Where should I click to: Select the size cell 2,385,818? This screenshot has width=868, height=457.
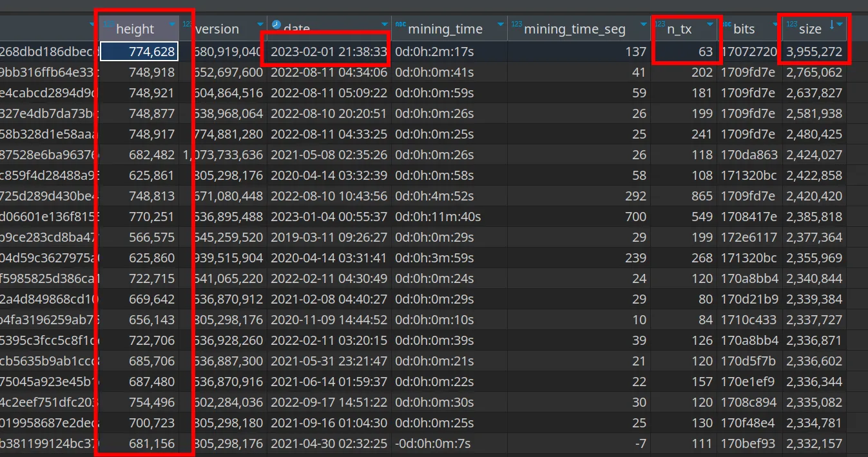(815, 217)
